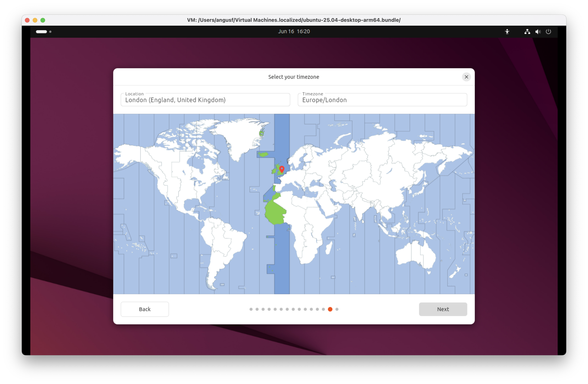Click Next to continue installation

click(443, 309)
